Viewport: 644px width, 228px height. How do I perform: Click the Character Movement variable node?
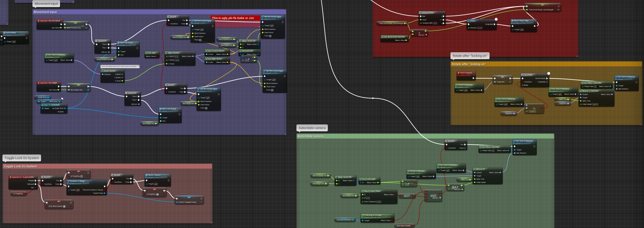click(345, 220)
